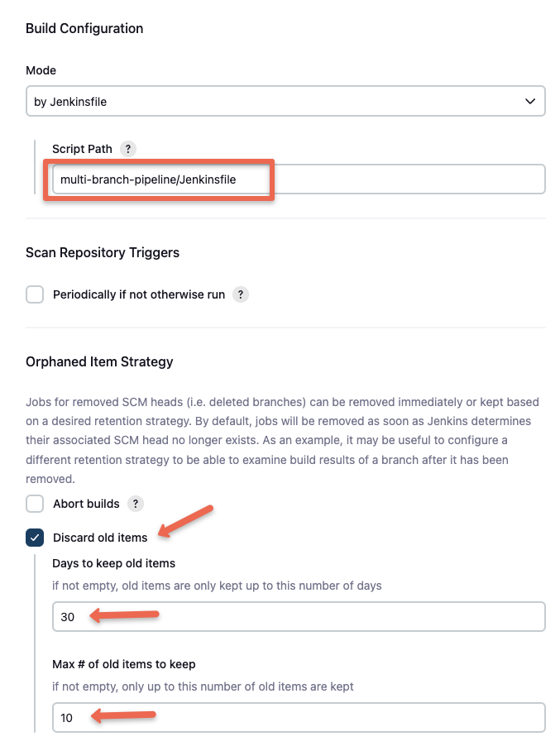The image size is (560, 746).
Task: Click the Periodically if not otherwise run label
Action: coord(139,294)
